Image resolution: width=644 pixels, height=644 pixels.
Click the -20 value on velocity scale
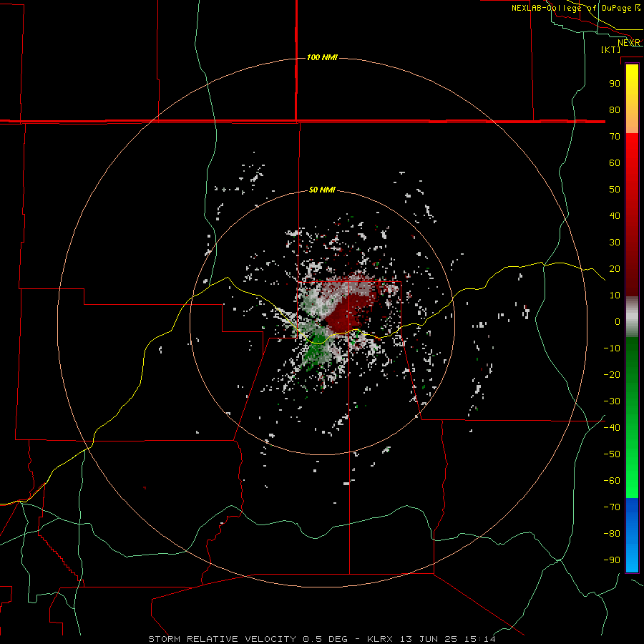(612, 375)
